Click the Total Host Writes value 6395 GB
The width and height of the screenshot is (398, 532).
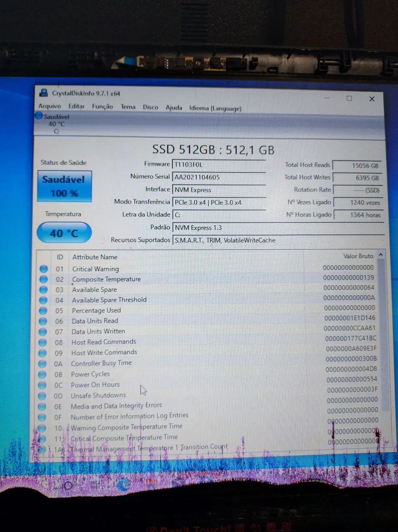point(357,178)
